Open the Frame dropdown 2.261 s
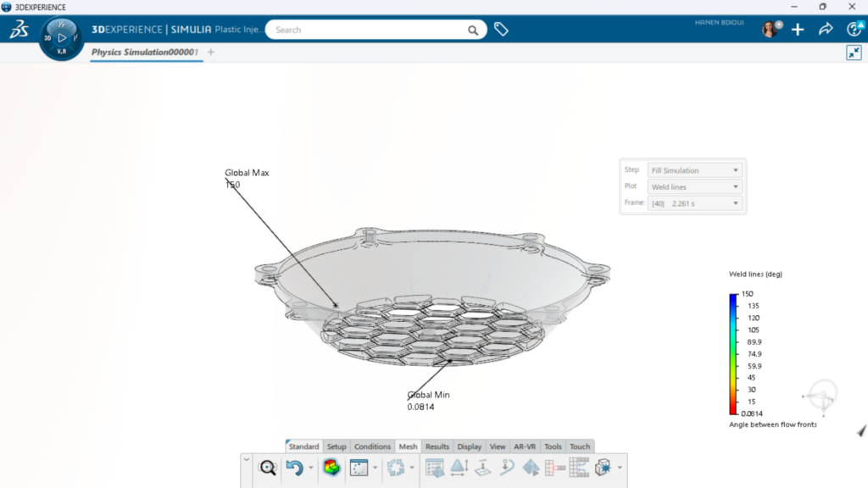The width and height of the screenshot is (868, 488). [x=695, y=203]
